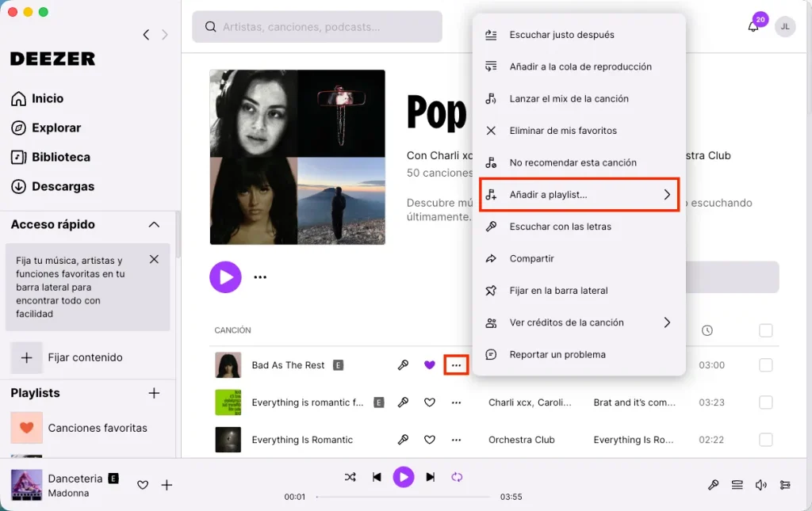The width and height of the screenshot is (812, 511).
Task: Create new playlist with plus icon
Action: coord(154,393)
